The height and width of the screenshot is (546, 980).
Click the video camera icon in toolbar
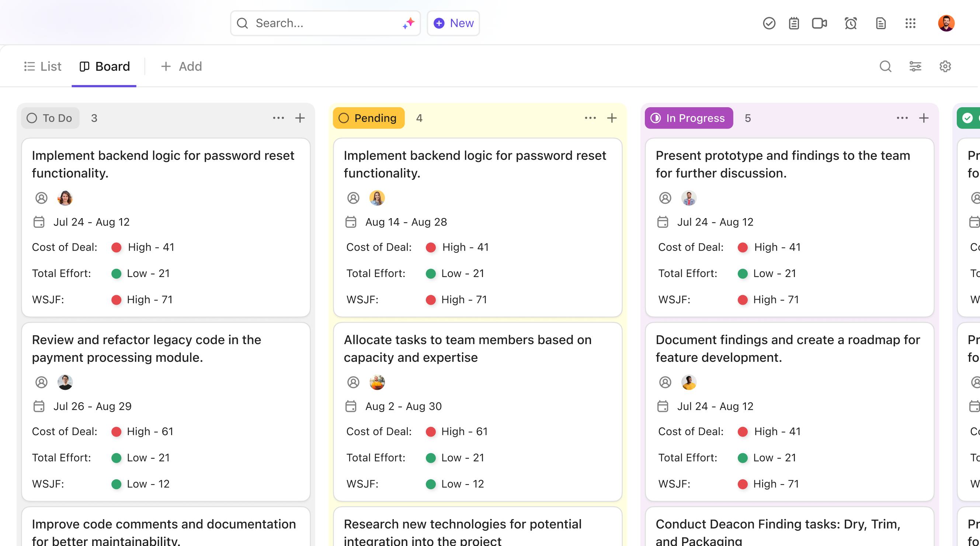tap(819, 23)
